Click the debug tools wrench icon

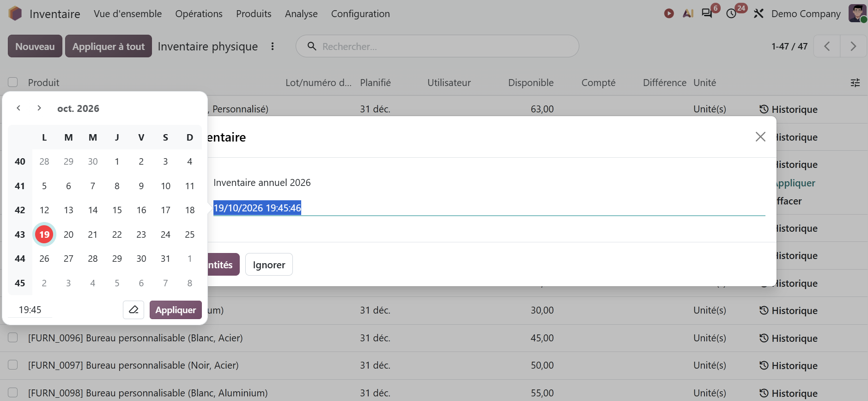pos(759,13)
